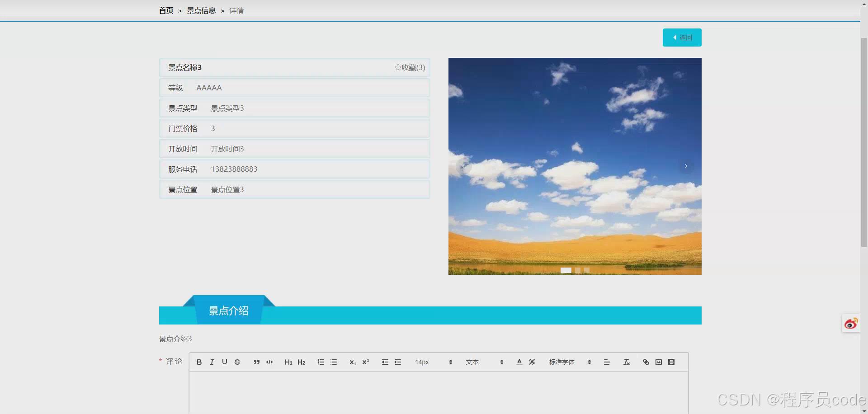Screen dimensions: 868x414
Task: Create a bulleted list
Action: coord(334,362)
